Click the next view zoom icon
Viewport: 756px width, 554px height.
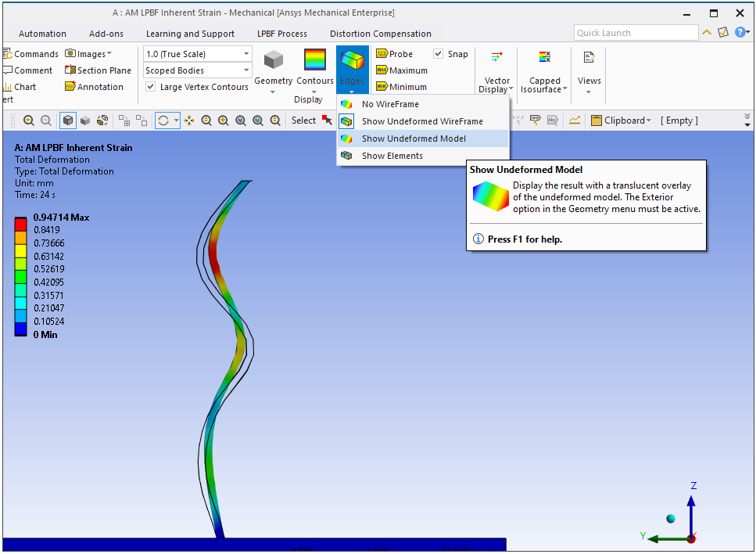(46, 121)
